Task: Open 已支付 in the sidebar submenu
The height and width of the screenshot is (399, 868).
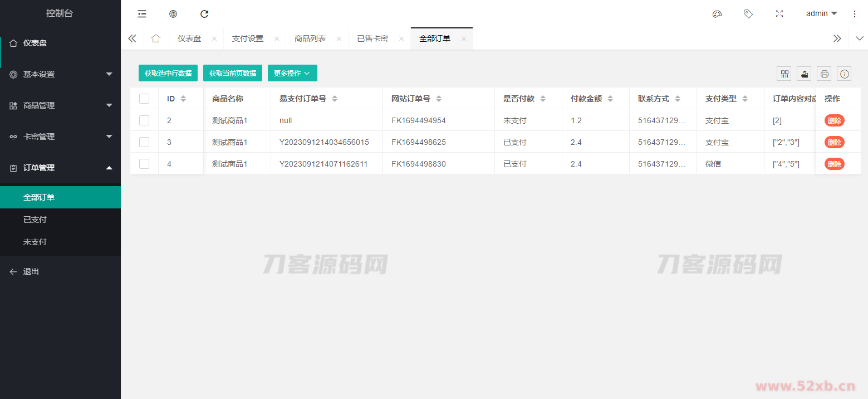Action: [35, 220]
